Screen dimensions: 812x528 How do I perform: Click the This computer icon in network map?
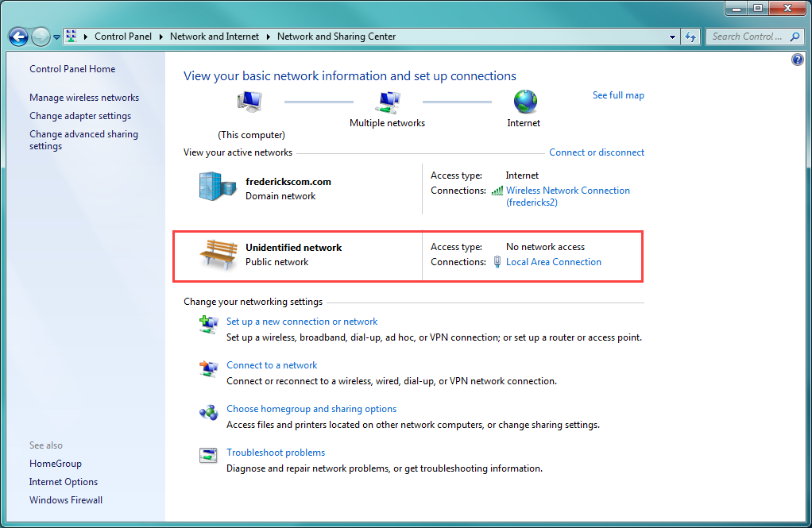250,102
